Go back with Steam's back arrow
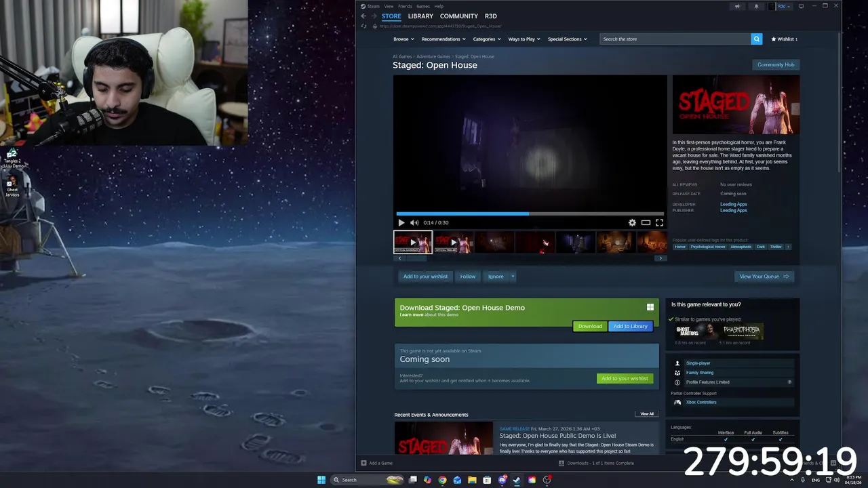The height and width of the screenshot is (488, 868). pyautogui.click(x=363, y=16)
